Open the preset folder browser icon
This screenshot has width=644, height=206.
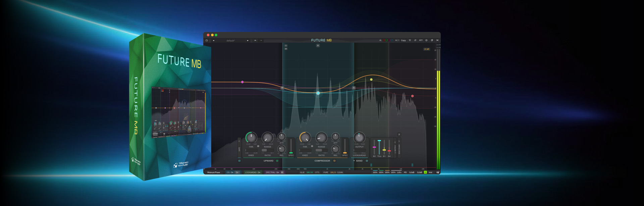(x=207, y=40)
